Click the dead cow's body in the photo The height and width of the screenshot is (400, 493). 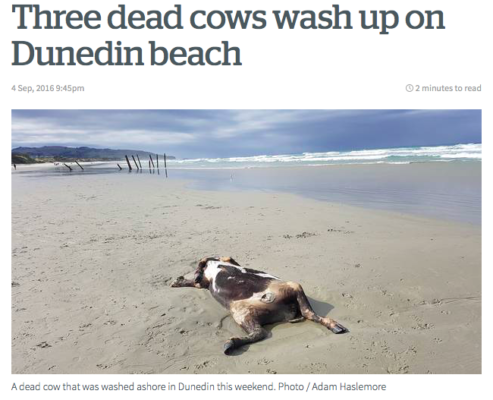coord(253,293)
